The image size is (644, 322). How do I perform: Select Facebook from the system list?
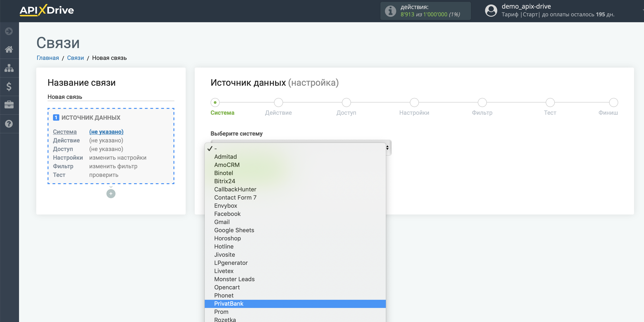[295, 214]
